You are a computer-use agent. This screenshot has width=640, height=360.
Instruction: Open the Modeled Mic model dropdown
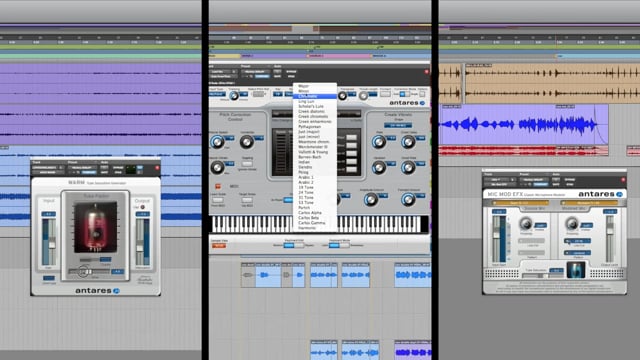589,203
